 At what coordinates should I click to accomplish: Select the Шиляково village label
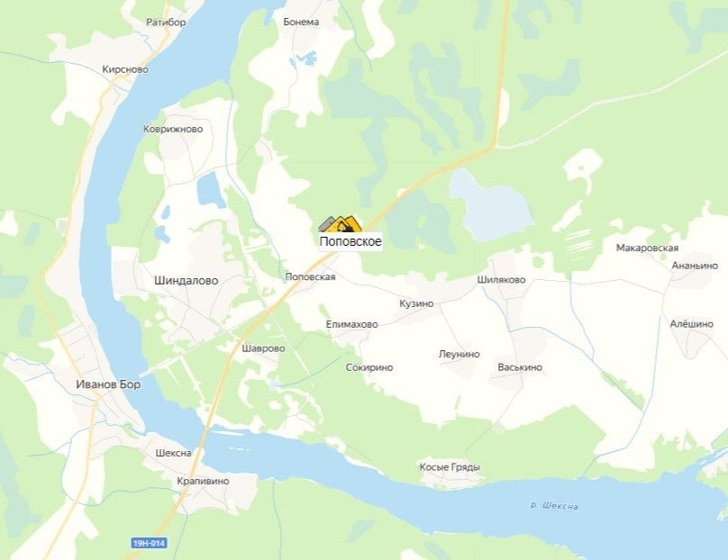coord(502,280)
